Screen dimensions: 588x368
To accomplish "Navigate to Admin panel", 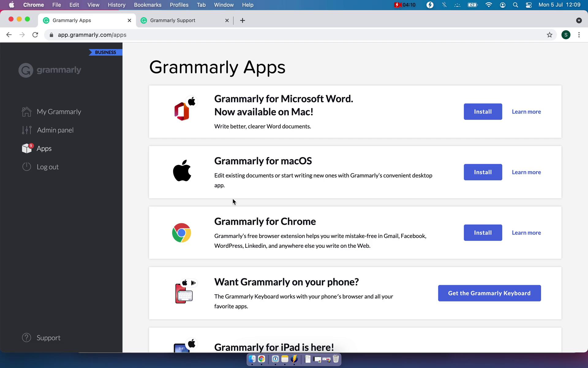I will (x=55, y=130).
